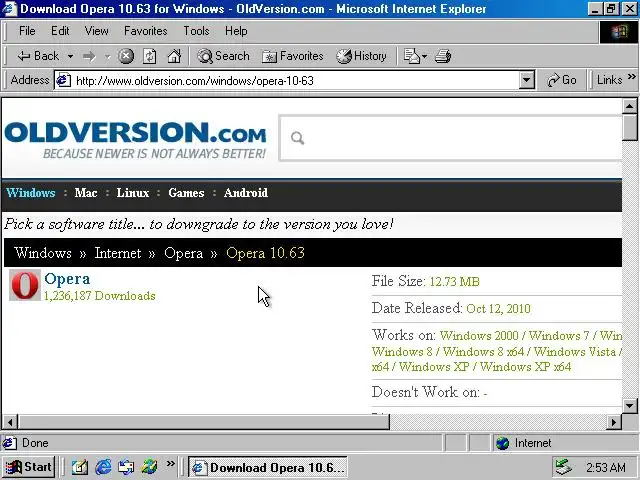This screenshot has width=640, height=480.
Task: Click the OldVersion.com logo
Action: [135, 139]
